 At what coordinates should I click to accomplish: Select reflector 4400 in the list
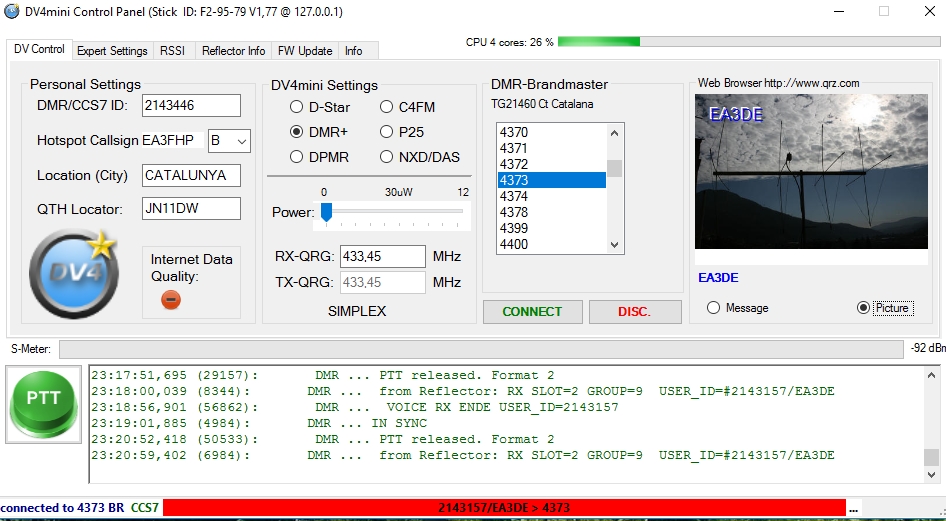[x=551, y=244]
